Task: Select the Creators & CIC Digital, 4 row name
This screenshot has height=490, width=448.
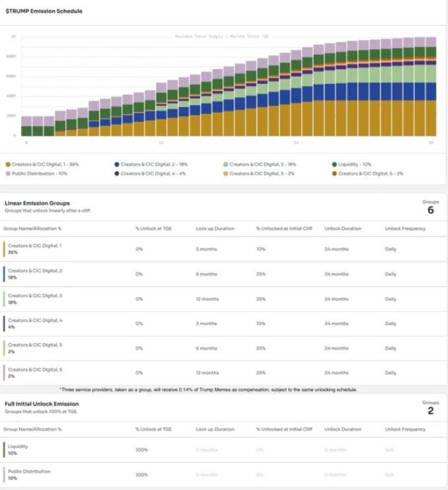Action: click(x=34, y=320)
